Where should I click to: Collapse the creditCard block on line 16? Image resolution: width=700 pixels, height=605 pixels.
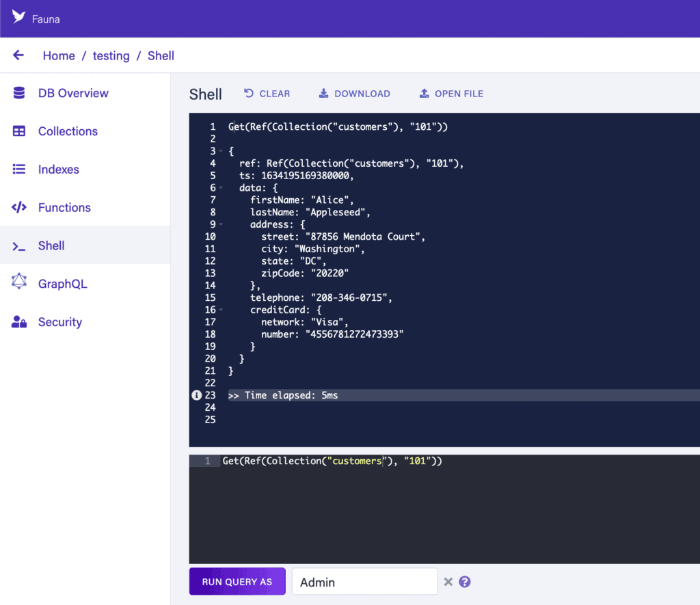(x=221, y=310)
